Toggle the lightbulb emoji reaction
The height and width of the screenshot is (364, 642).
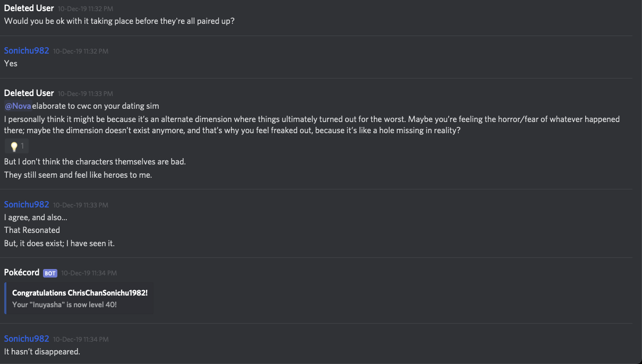click(16, 146)
